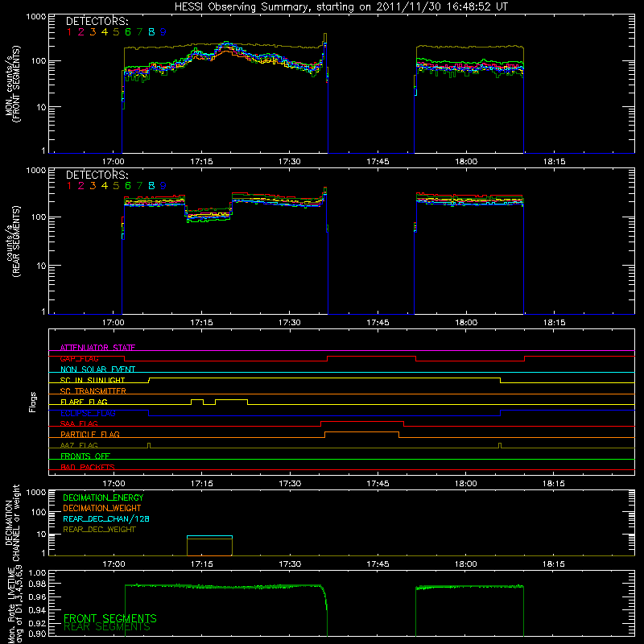Click the 17:30 tick label under decimation panel
This screenshot has height=644, width=644.
click(x=290, y=564)
